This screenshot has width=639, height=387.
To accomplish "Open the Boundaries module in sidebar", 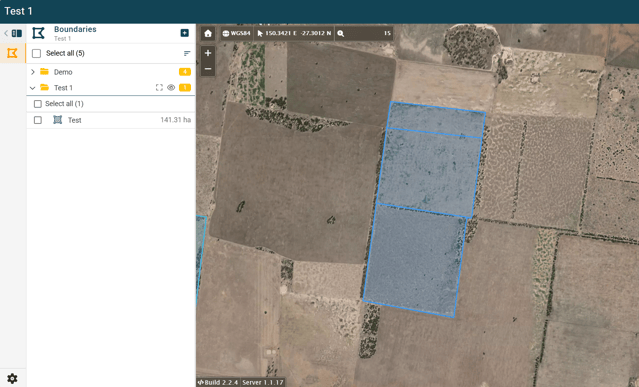I will [x=13, y=53].
